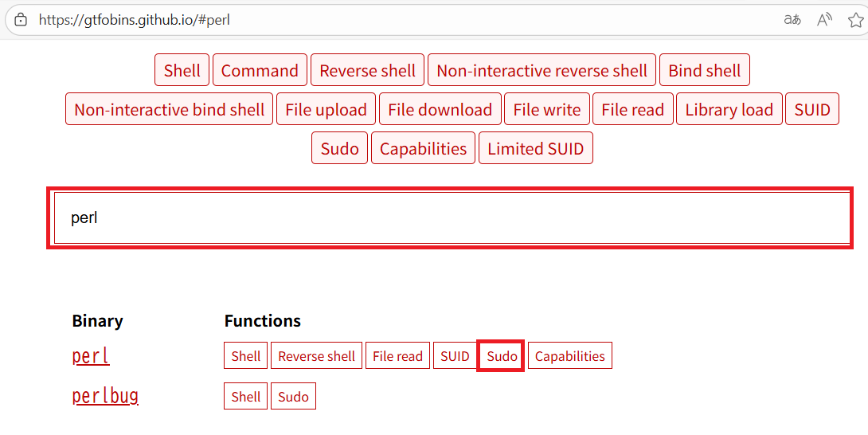Open the perlbug binary link
868x435 pixels.
coord(105,396)
